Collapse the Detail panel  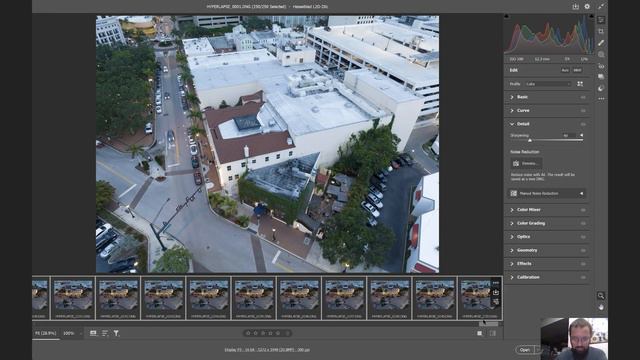[512, 124]
